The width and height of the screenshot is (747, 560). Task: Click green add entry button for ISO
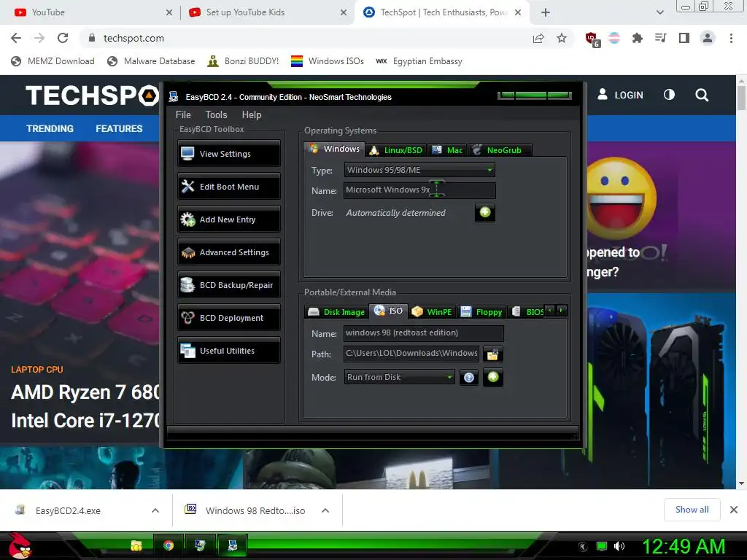coord(493,377)
